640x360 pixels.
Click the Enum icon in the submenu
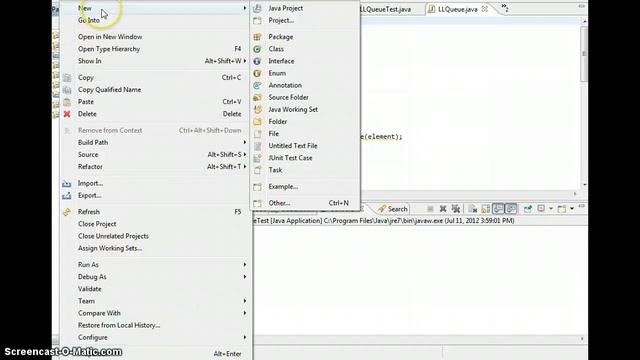(x=257, y=73)
